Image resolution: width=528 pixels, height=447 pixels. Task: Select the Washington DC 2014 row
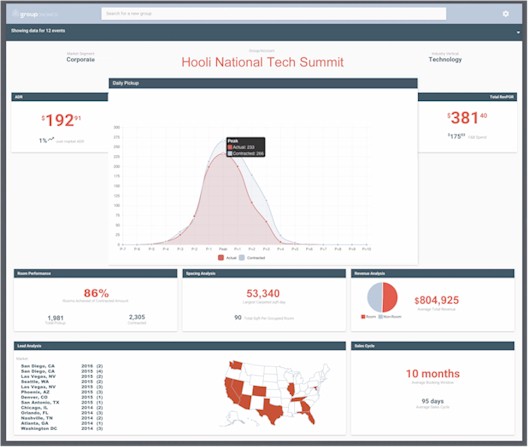click(x=62, y=428)
